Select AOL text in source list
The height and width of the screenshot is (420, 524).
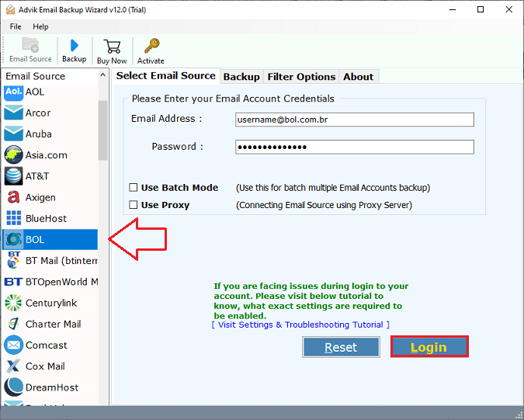point(35,92)
